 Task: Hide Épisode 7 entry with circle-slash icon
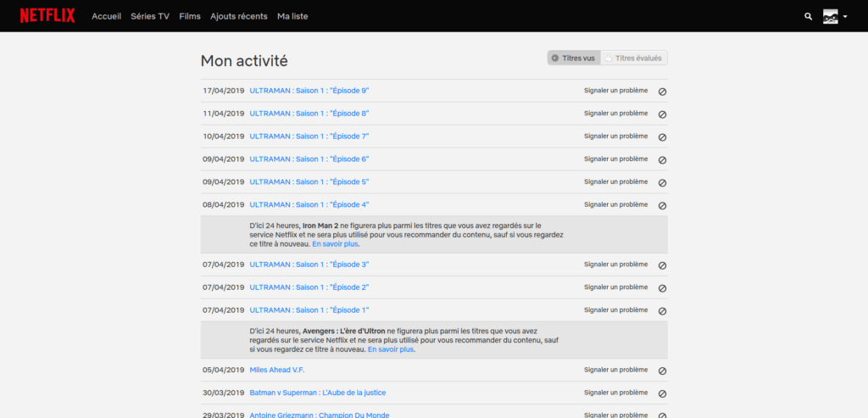[662, 137]
